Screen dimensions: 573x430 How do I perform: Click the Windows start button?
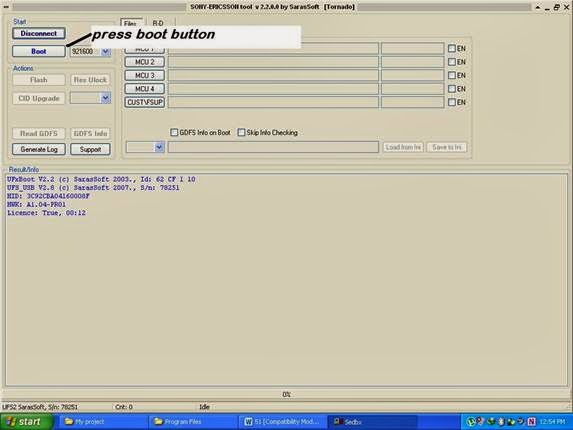pyautogui.click(x=26, y=422)
